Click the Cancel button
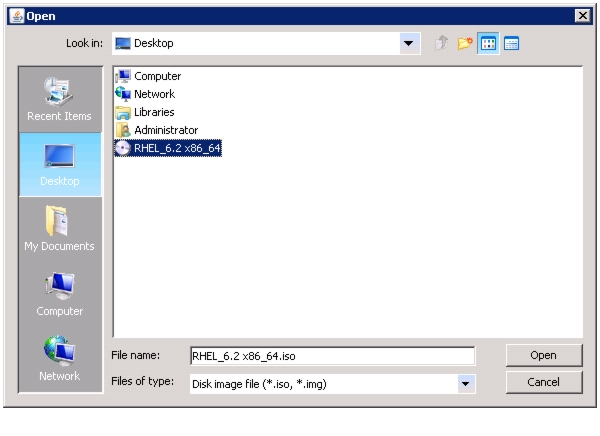 [544, 382]
